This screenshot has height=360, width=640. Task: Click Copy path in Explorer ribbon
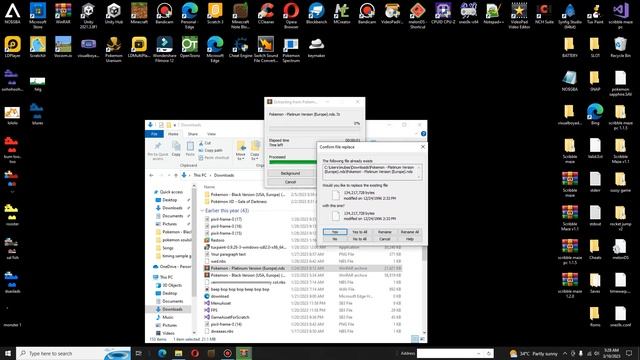(x=210, y=151)
